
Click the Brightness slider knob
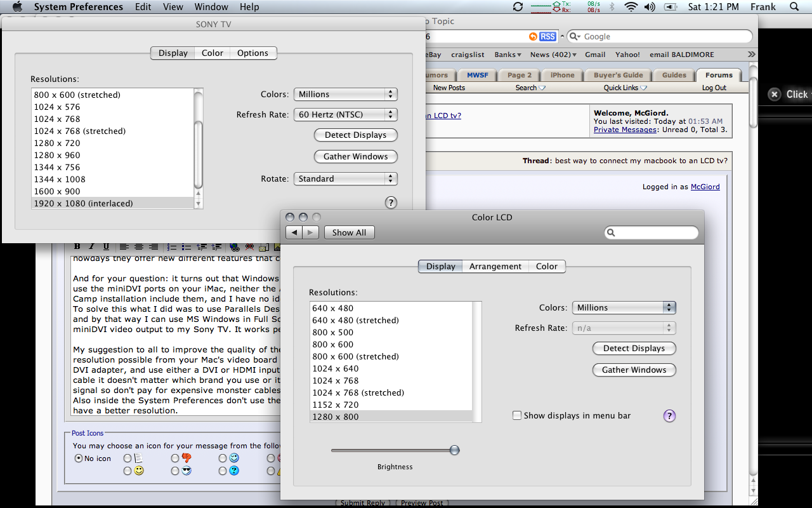click(454, 450)
